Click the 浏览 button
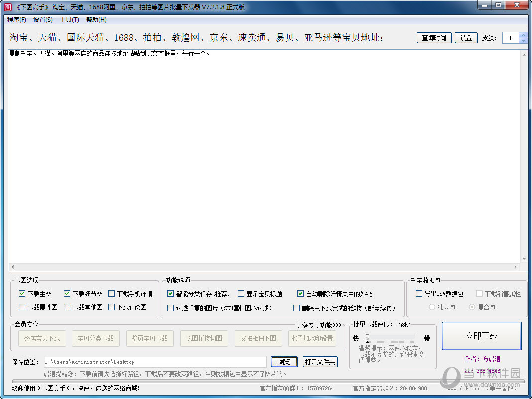 [x=284, y=362]
